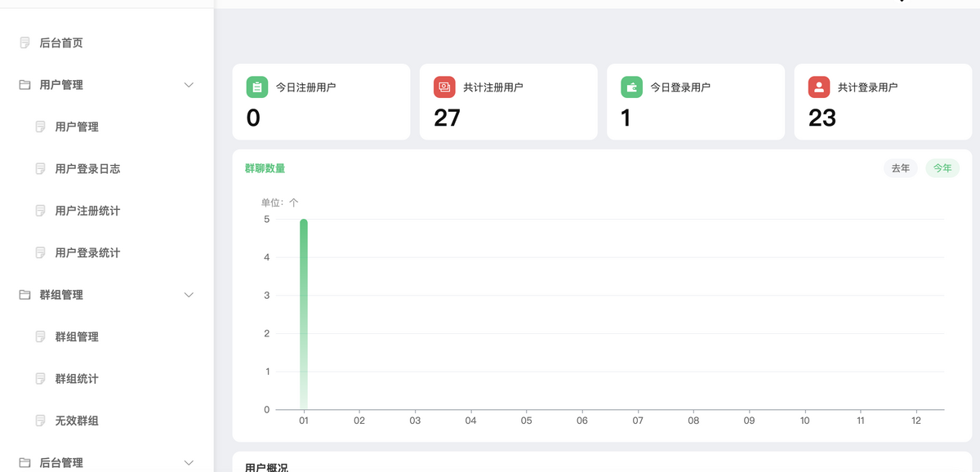Click the document icon next to 用户注册统计
Screen dimensions: 980x472
pos(40,211)
